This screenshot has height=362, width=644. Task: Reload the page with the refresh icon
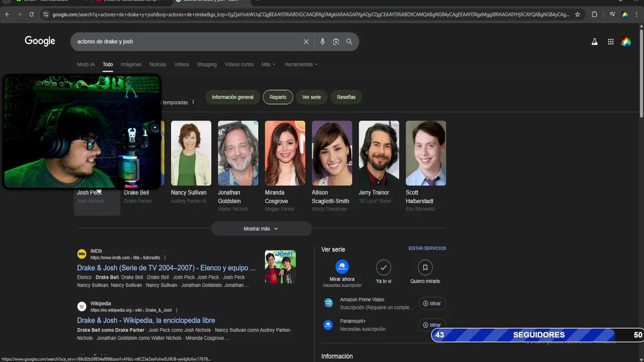click(x=31, y=15)
